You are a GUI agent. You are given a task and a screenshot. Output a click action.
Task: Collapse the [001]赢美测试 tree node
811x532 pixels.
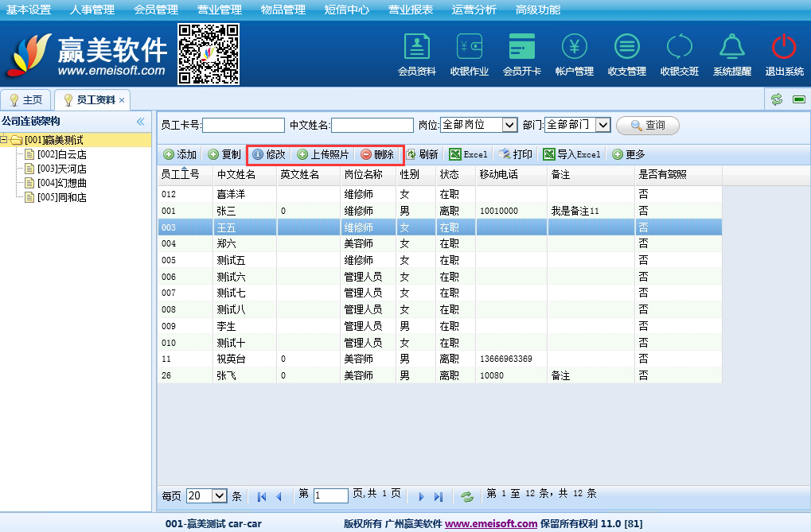5,140
